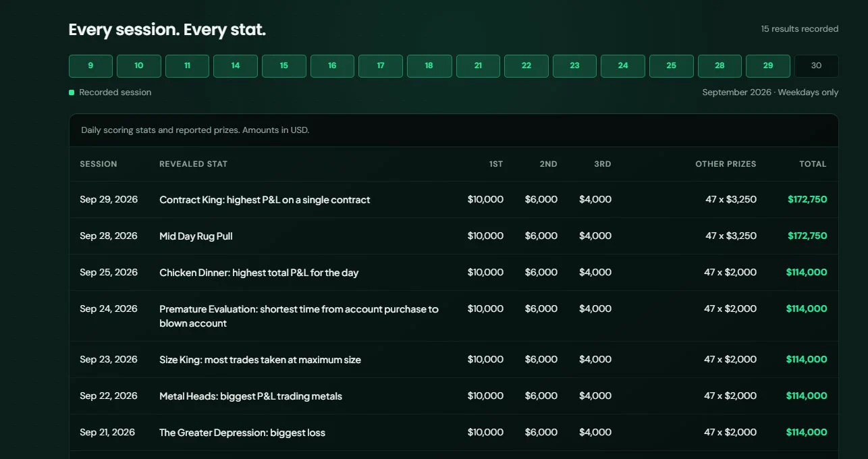Click $10,000 first prize in Sep 22 row

click(x=485, y=396)
